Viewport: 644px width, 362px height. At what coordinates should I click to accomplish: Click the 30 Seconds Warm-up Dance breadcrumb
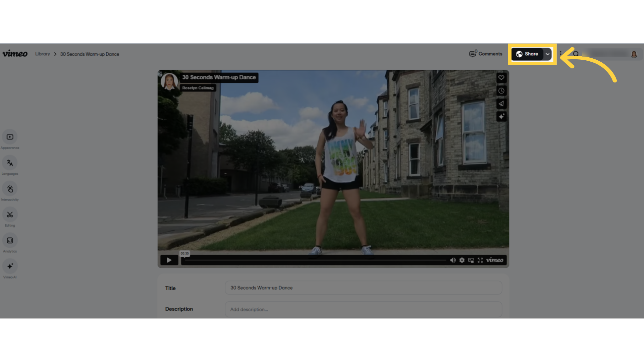pos(90,54)
